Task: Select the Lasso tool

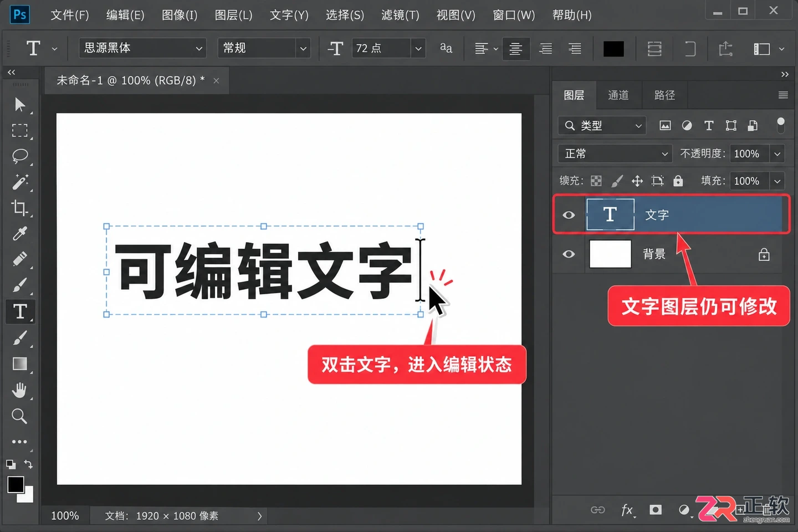Action: [x=20, y=156]
